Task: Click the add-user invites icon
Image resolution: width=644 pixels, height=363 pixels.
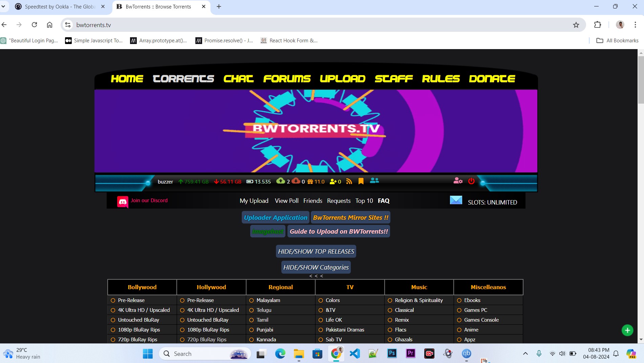Action: [333, 181]
